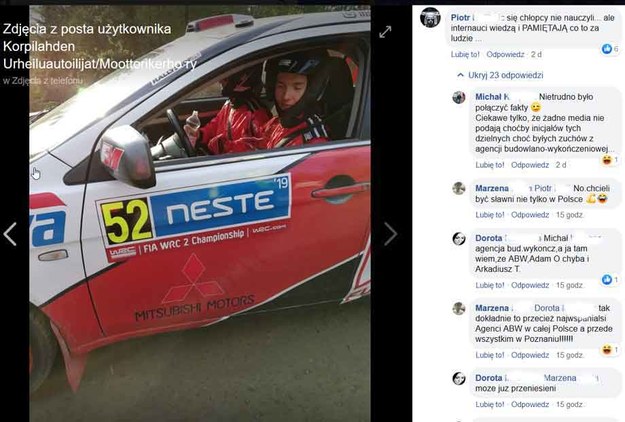Image resolution: width=625 pixels, height=422 pixels.
Task: Click the like reaction count on Piotr's comment
Action: click(x=610, y=49)
